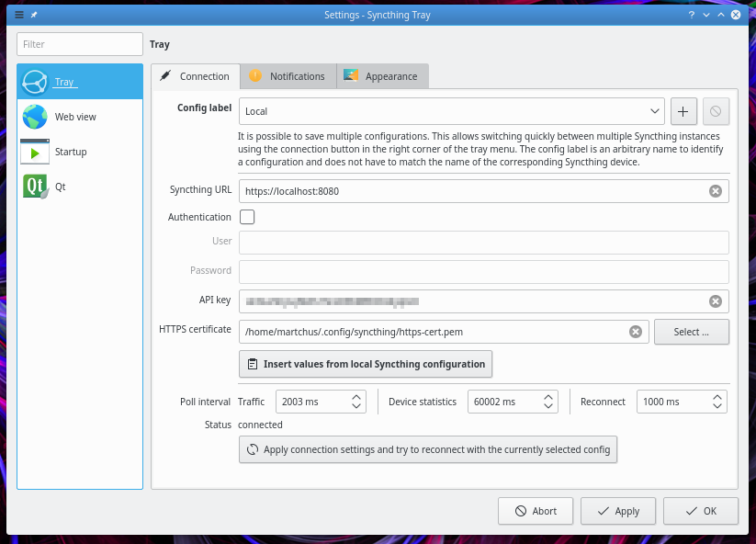Switch to the Appearance tab
Image resolution: width=756 pixels, height=544 pixels.
[382, 76]
